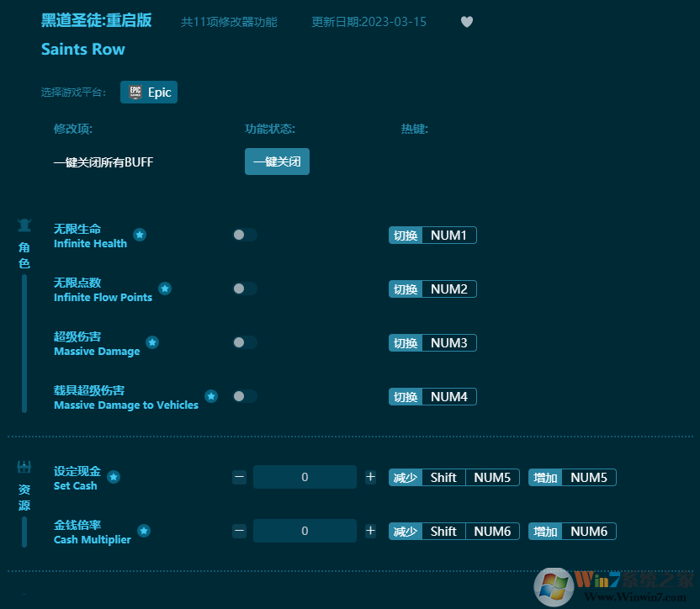Click the heart favorite icon at the top
This screenshot has width=700, height=609.
click(467, 22)
